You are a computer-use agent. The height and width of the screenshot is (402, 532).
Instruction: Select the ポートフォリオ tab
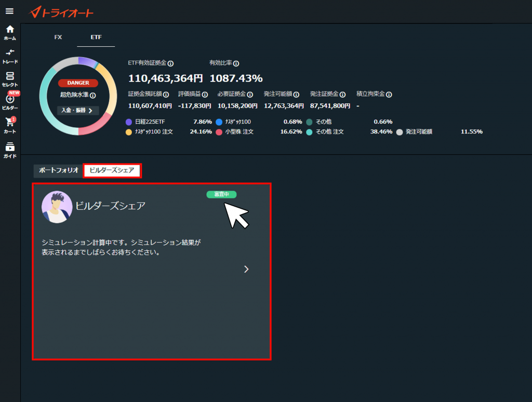[x=58, y=170]
